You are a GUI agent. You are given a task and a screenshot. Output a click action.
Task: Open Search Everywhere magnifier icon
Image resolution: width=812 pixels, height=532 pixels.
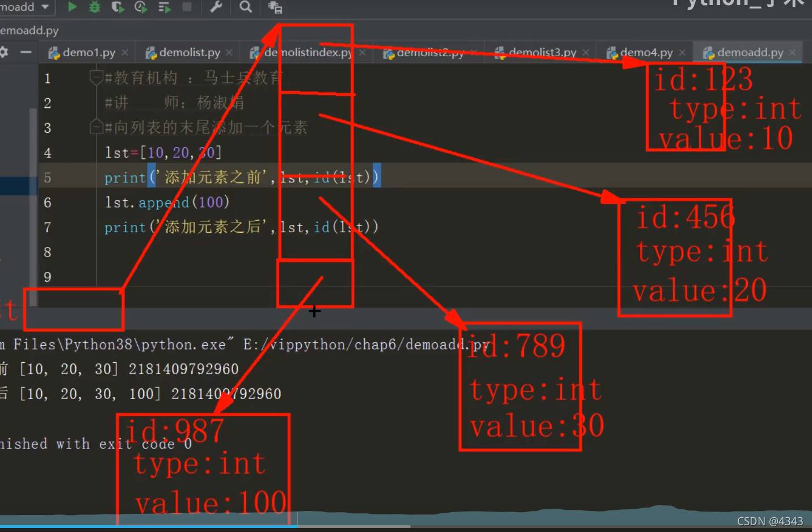click(x=246, y=7)
